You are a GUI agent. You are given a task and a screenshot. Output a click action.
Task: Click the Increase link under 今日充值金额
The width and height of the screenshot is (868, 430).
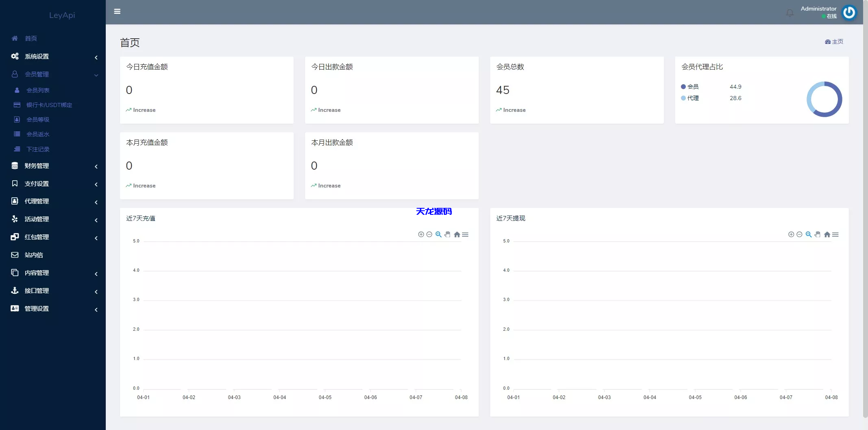[140, 110]
